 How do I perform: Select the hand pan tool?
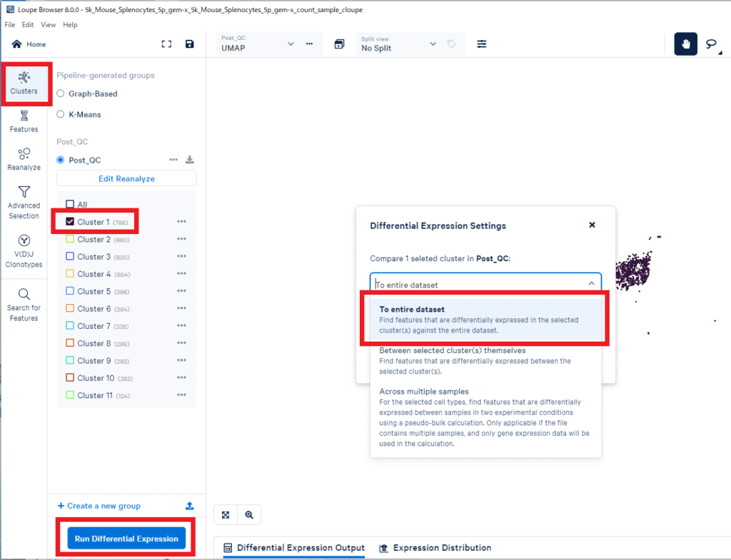685,44
